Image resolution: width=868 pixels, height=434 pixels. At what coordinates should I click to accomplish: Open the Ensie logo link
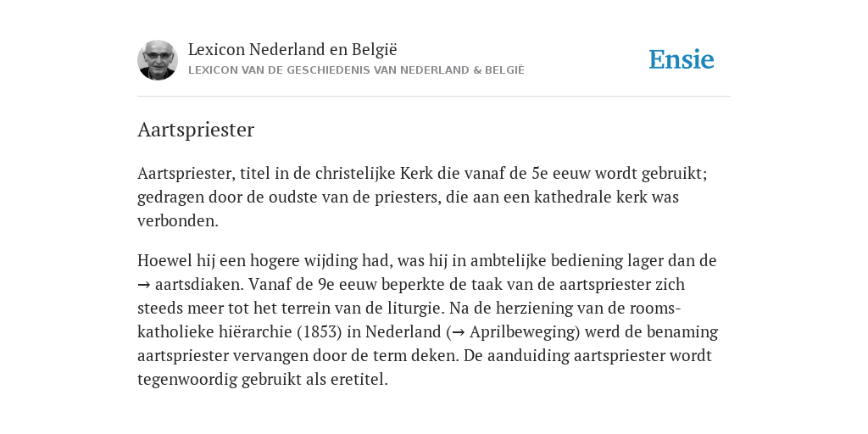pos(682,59)
